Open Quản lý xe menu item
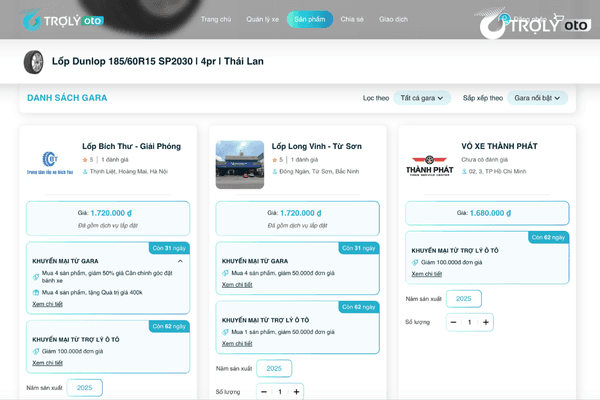This screenshot has height=400, width=600. 262,19
